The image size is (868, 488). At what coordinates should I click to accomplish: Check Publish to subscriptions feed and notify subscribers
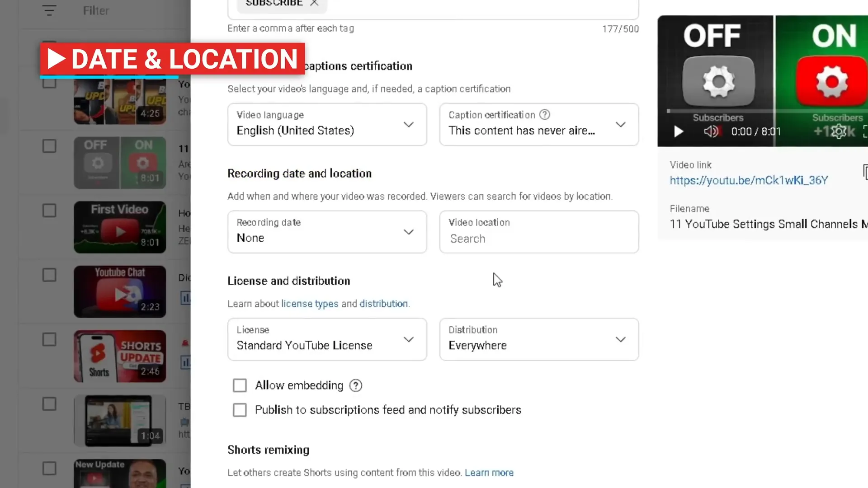coord(240,410)
